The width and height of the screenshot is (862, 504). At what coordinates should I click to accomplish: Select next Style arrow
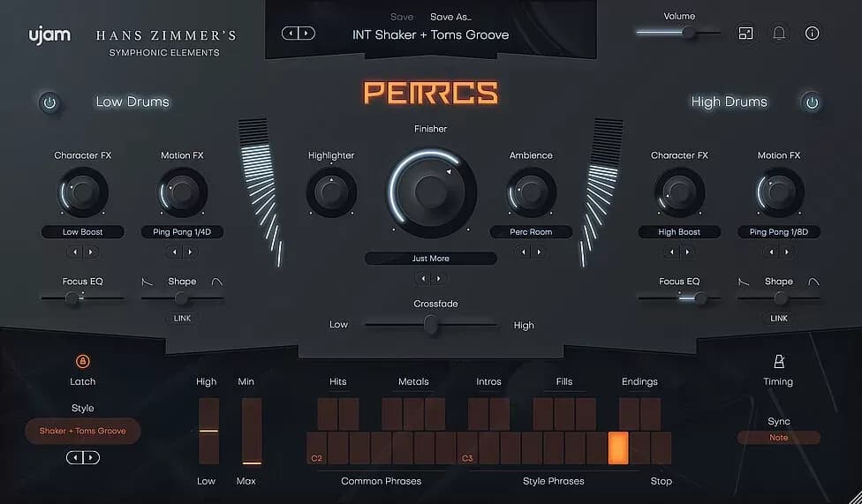(x=91, y=457)
